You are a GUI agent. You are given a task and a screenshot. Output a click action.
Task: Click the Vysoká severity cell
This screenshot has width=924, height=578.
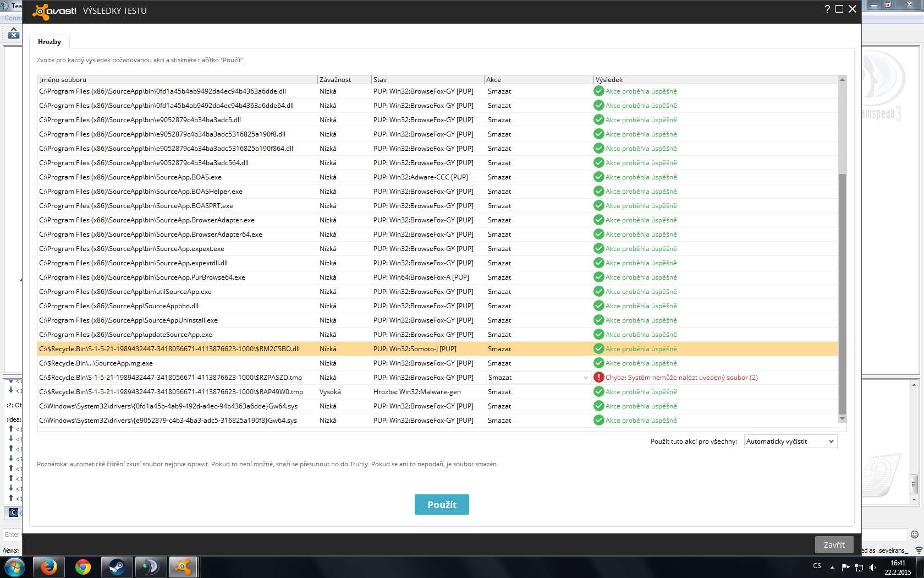330,392
